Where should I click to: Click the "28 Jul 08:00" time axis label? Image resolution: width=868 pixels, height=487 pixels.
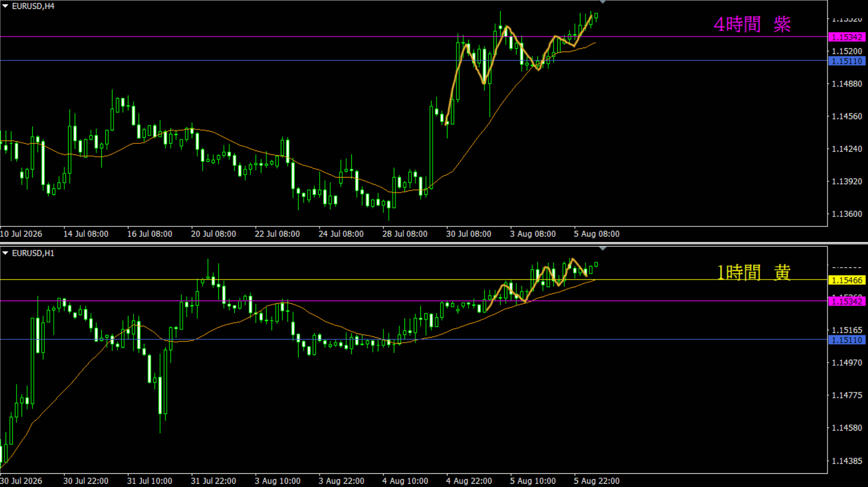(405, 234)
